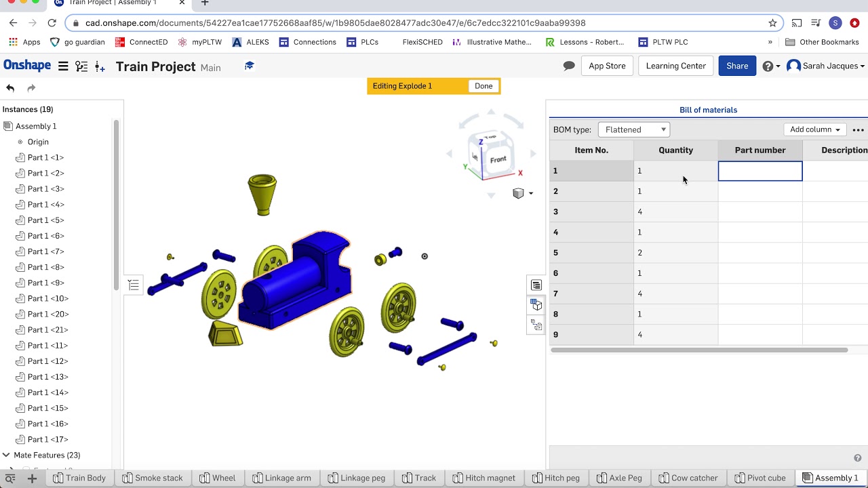Screen dimensions: 868x488
Task: Click the Part number cell for item 1
Action: pyautogui.click(x=760, y=171)
